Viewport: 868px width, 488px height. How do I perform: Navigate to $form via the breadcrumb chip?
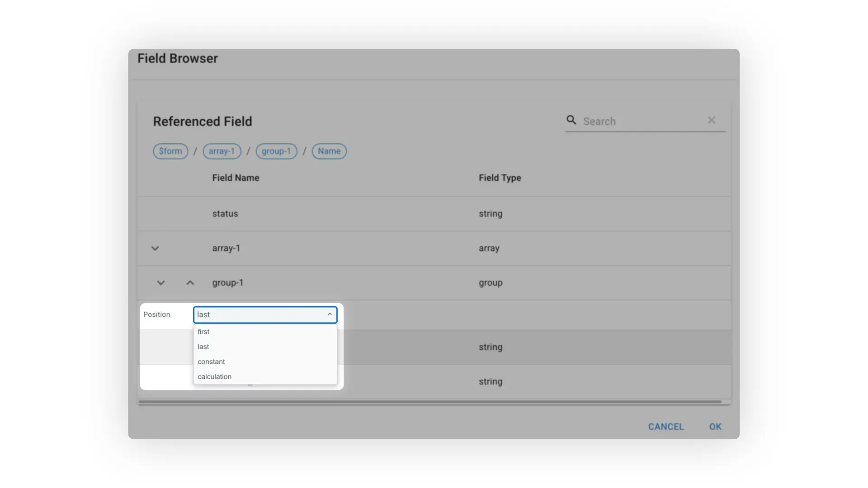[170, 151]
